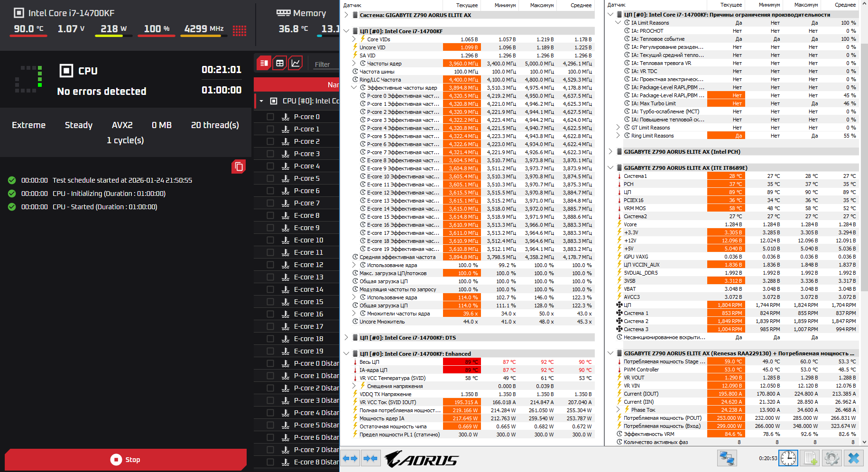Click the Filter field in OCCT
868x472 pixels.
[325, 65]
